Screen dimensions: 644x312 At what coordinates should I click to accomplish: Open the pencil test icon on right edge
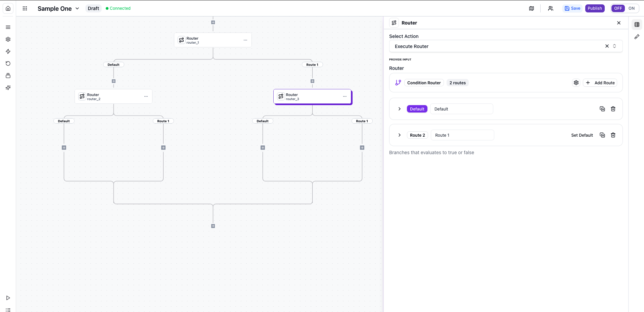637,37
